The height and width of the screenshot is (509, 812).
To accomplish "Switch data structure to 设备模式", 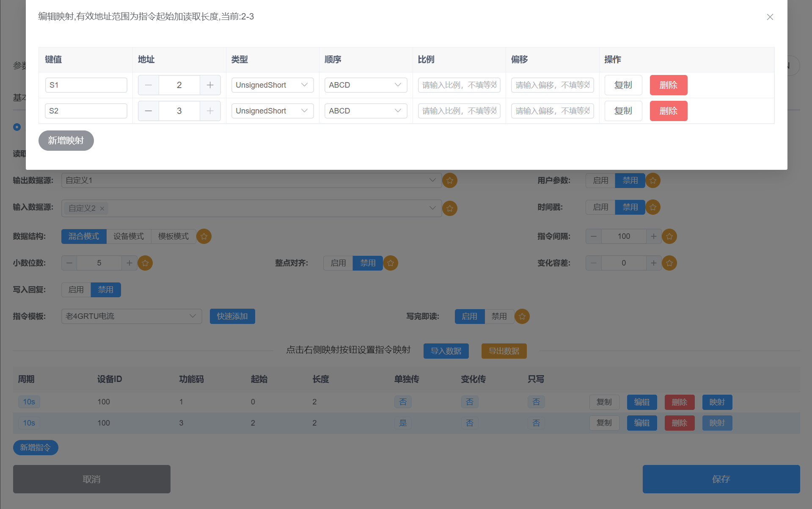I will coord(129,236).
